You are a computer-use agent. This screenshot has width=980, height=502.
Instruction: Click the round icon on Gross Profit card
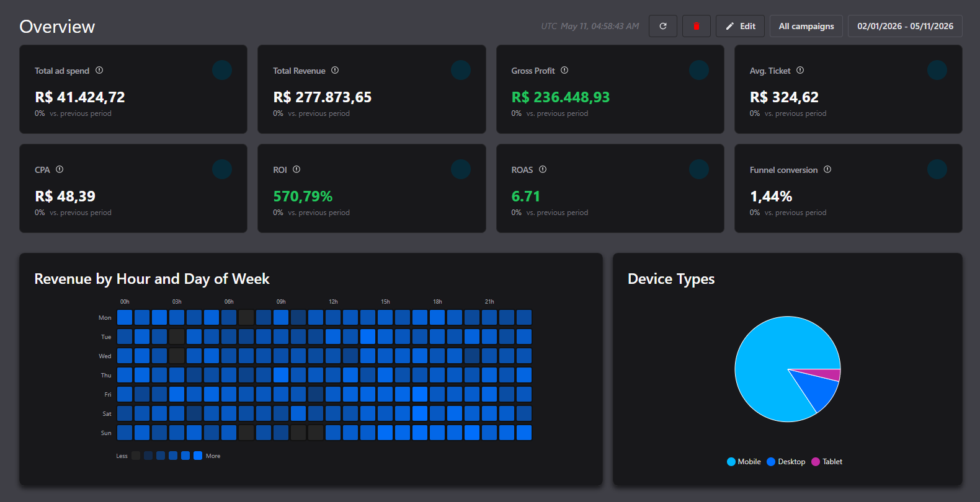pyautogui.click(x=699, y=70)
